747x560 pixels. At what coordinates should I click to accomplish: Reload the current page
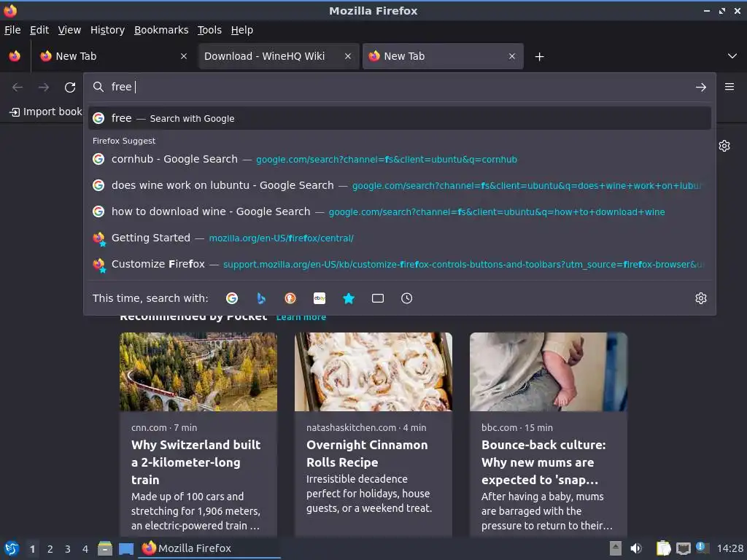pyautogui.click(x=70, y=87)
